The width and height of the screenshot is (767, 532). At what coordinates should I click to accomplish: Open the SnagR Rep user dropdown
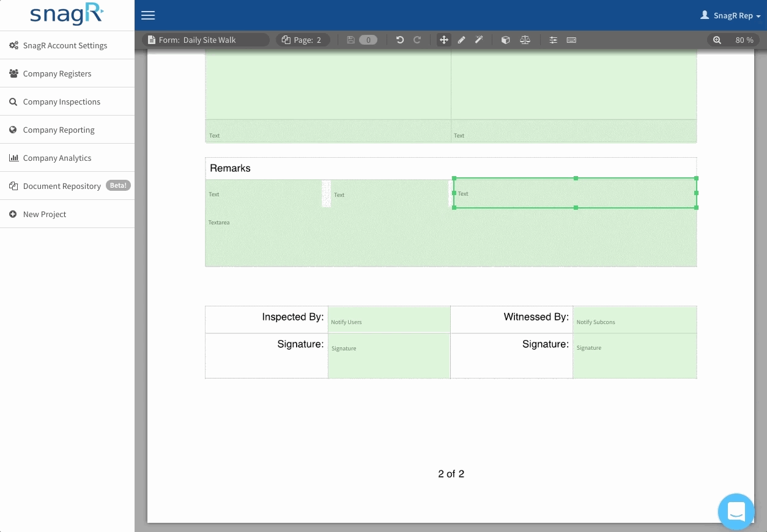730,15
